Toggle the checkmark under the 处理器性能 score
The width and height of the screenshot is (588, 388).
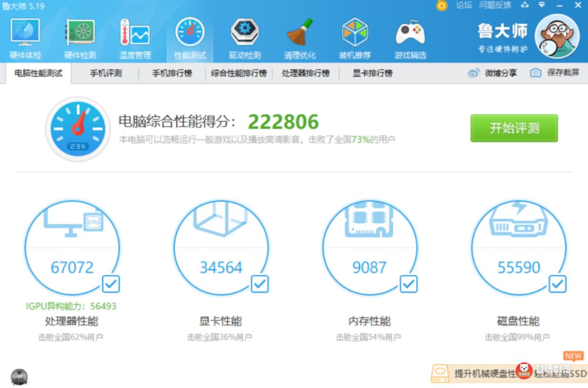tap(110, 284)
